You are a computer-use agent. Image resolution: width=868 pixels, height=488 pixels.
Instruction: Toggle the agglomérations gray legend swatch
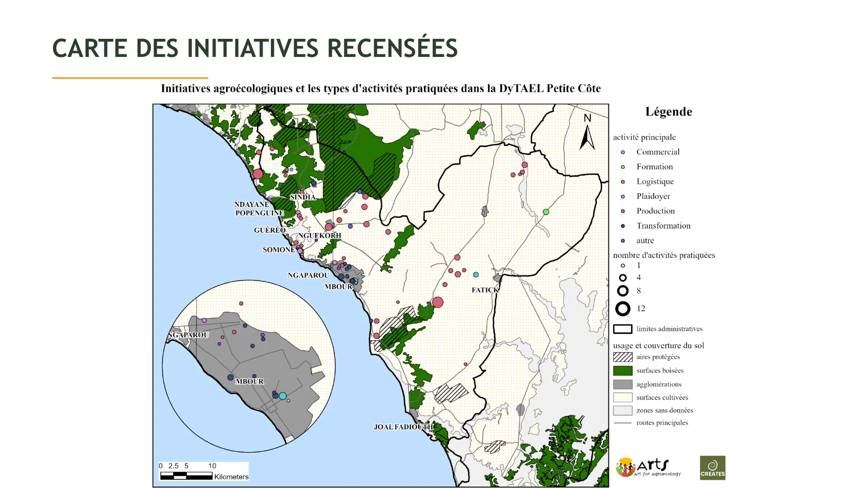[x=623, y=384]
